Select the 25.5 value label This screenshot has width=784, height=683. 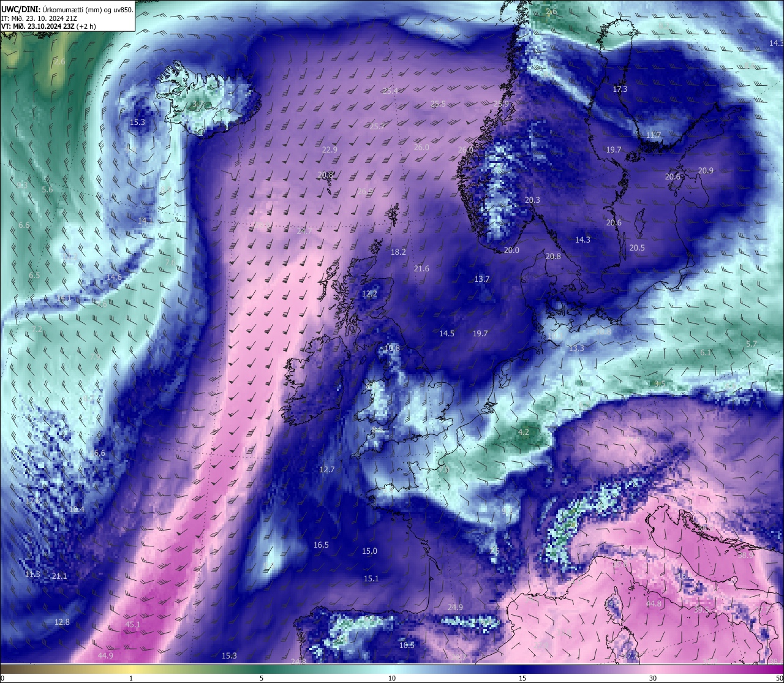coord(438,105)
